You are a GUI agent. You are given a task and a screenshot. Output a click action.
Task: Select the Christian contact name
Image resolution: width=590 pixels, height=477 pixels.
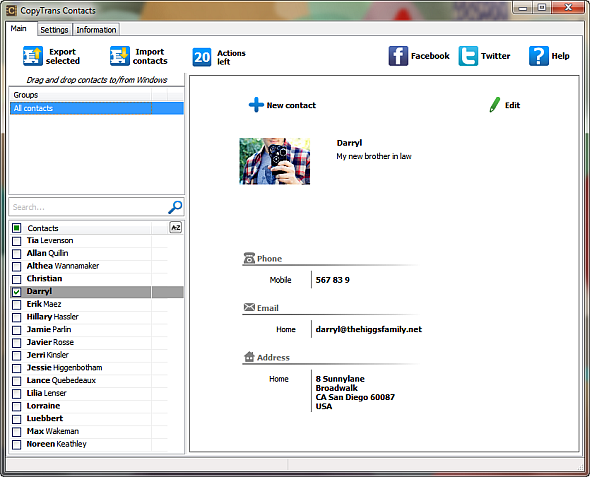44,279
